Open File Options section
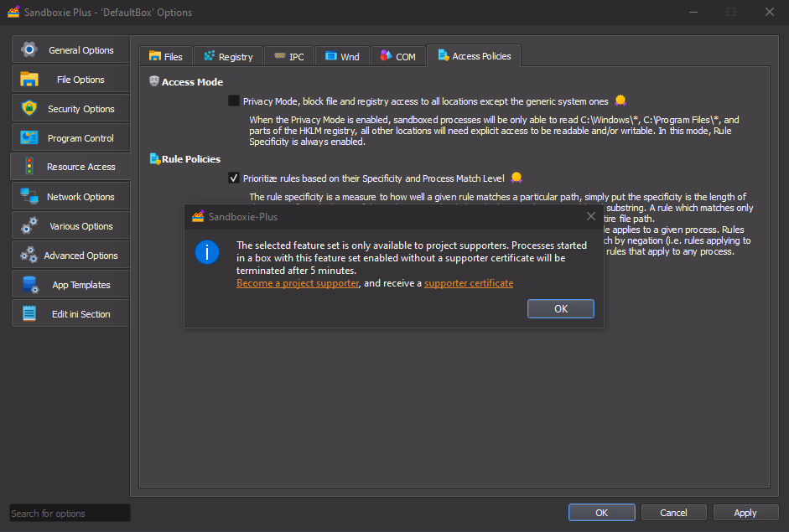 [71, 79]
